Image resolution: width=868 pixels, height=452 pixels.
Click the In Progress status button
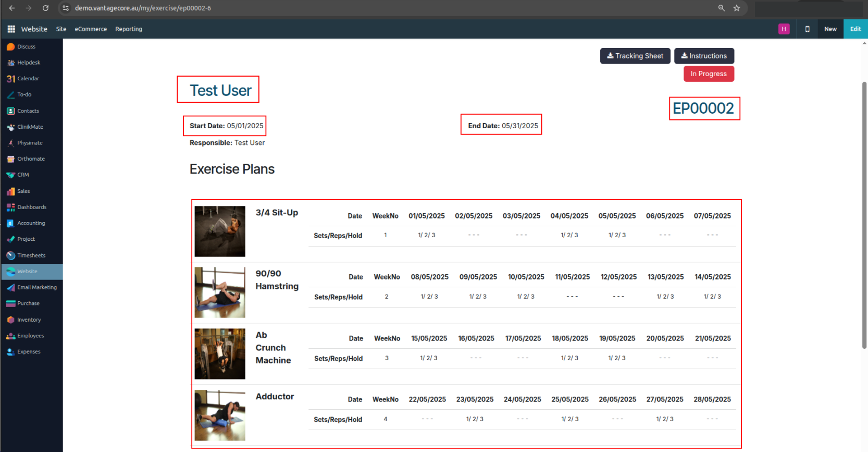[708, 74]
